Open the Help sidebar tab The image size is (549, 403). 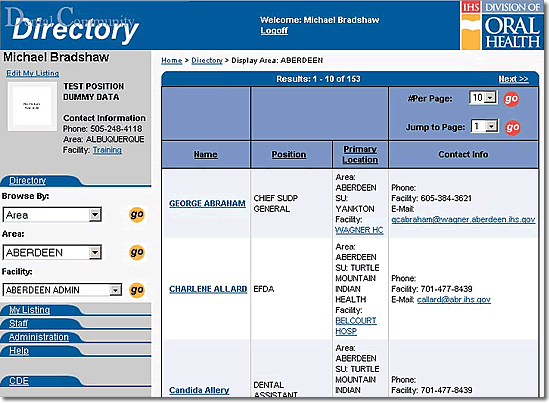coord(19,350)
